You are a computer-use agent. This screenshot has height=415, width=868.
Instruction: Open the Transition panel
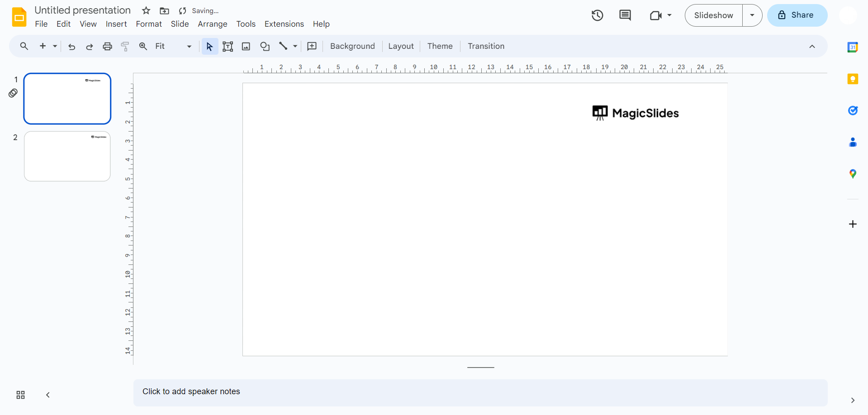click(x=486, y=46)
